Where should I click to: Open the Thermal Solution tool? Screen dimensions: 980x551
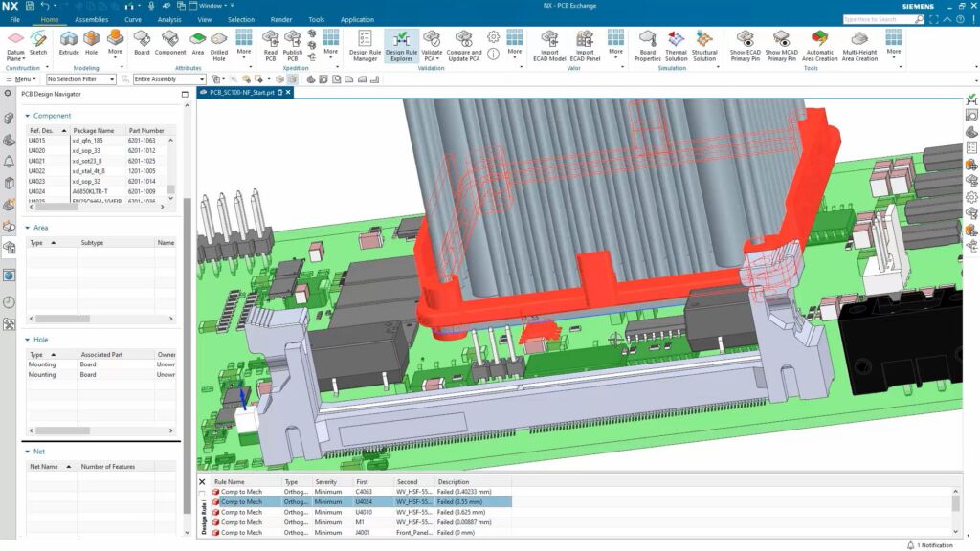pos(678,45)
